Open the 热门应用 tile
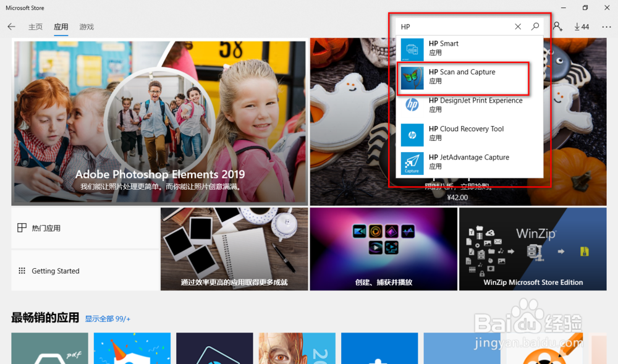 pos(85,228)
